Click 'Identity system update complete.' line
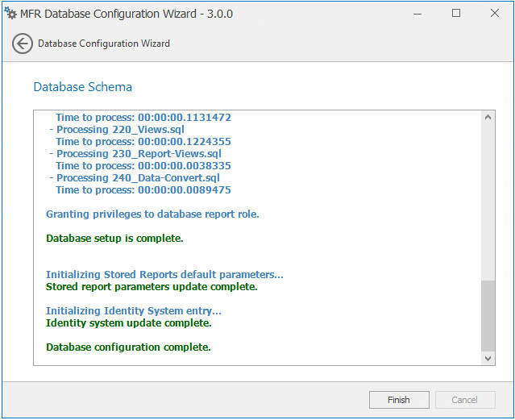This screenshot has height=420, width=515. click(x=129, y=322)
